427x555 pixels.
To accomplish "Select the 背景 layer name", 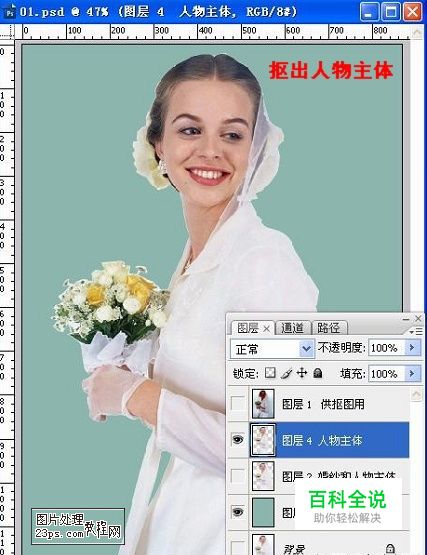I will click(294, 549).
